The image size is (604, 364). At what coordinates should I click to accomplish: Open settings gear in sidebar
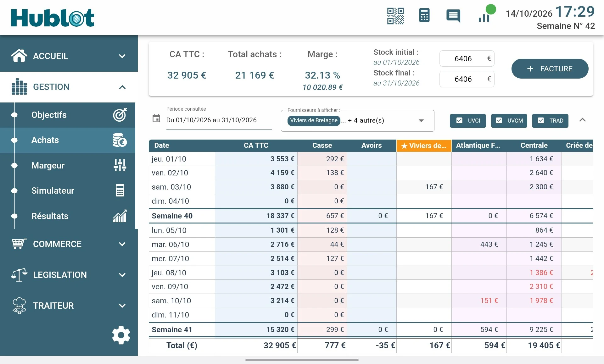pos(121,335)
